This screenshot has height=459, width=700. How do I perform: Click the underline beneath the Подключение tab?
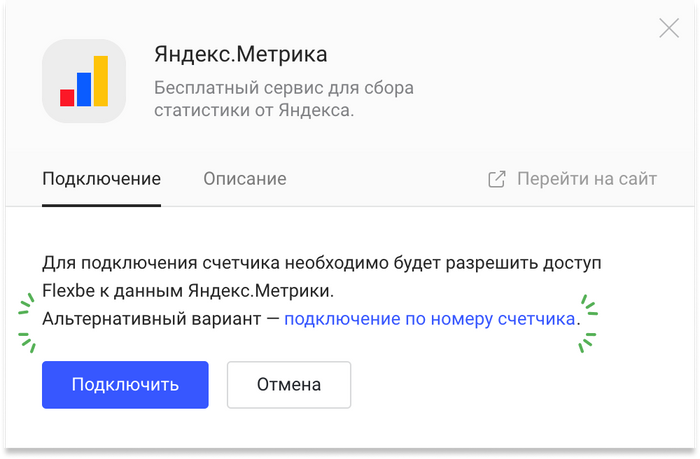pos(101,205)
